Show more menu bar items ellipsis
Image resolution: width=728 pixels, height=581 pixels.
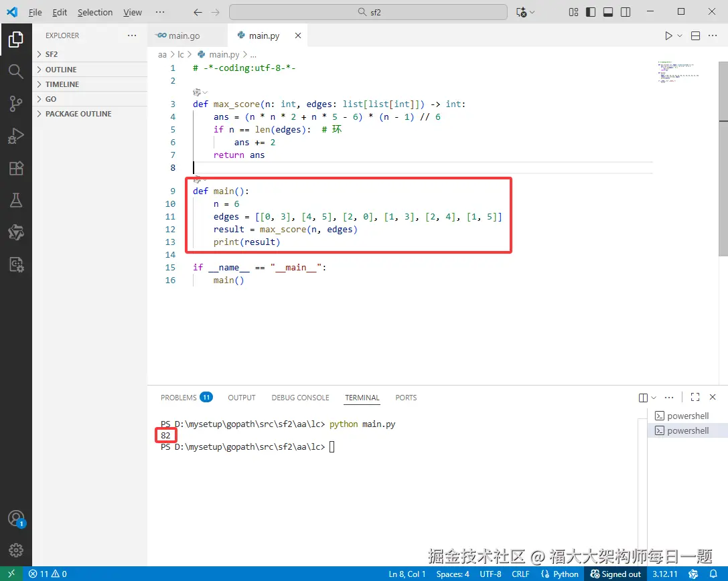[160, 12]
